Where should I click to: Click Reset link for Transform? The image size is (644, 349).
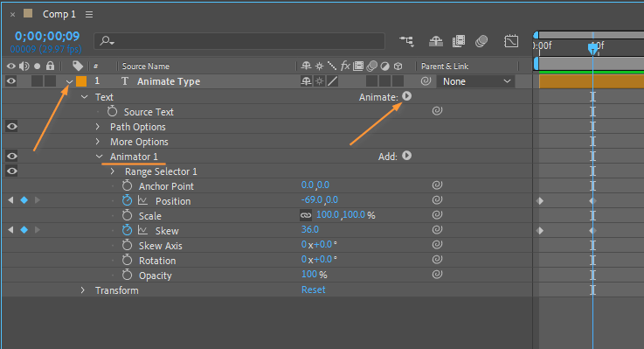click(314, 290)
